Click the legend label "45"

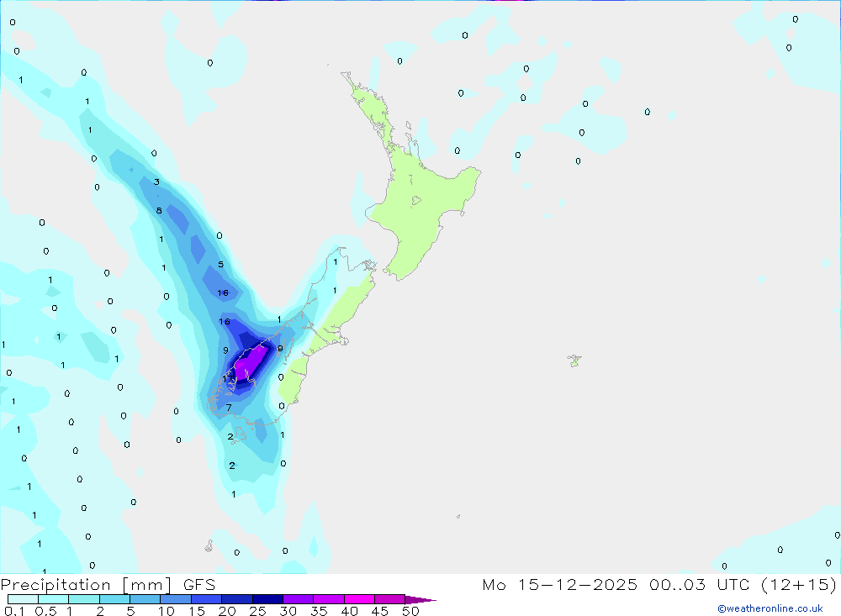pyautogui.click(x=380, y=611)
